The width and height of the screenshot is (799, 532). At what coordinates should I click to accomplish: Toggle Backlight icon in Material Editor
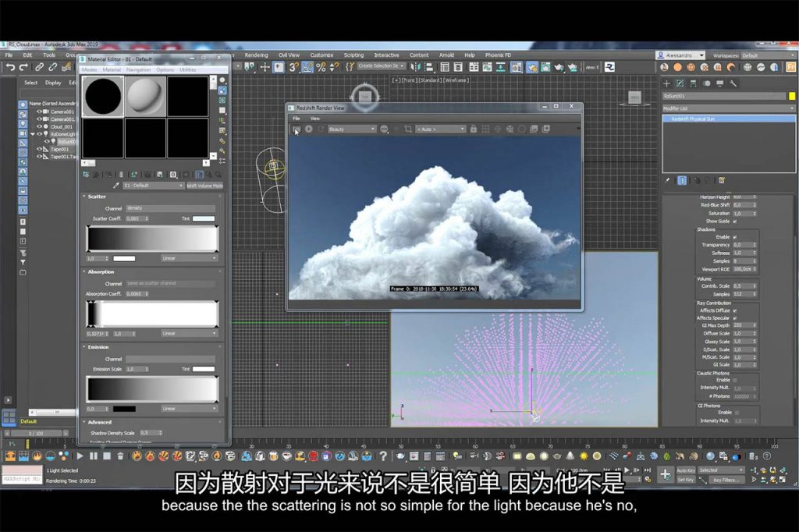[222, 90]
